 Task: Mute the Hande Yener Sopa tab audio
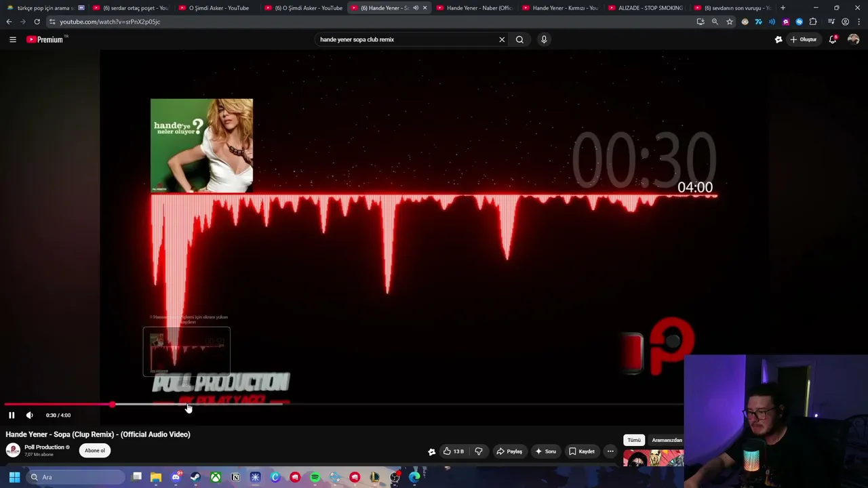(416, 8)
